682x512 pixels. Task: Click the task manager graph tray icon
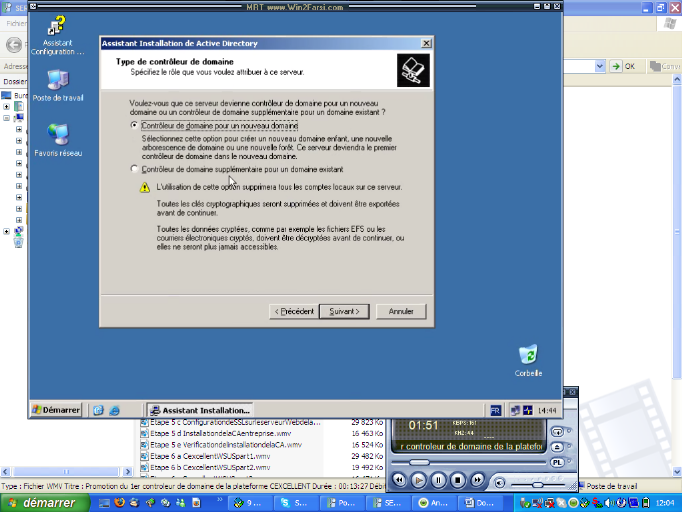(528, 410)
